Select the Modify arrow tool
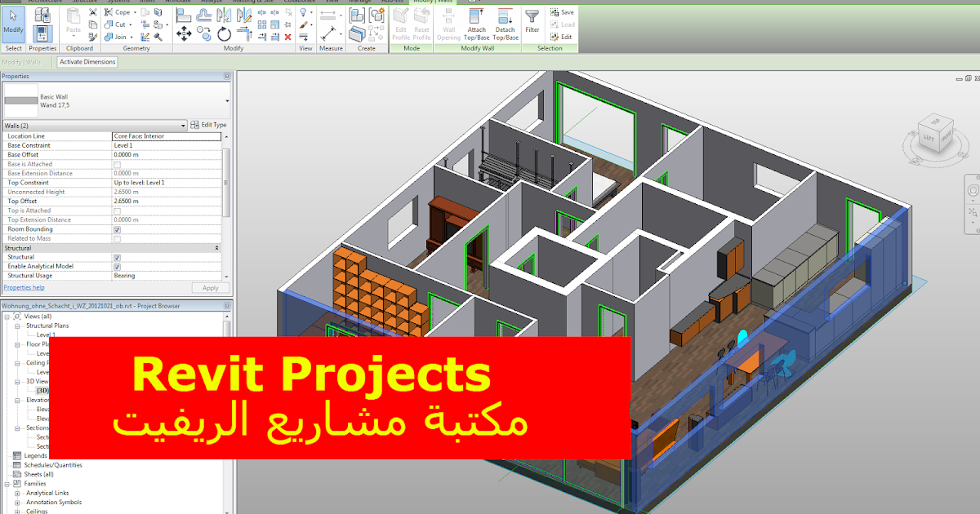The width and height of the screenshot is (980, 514). click(13, 24)
